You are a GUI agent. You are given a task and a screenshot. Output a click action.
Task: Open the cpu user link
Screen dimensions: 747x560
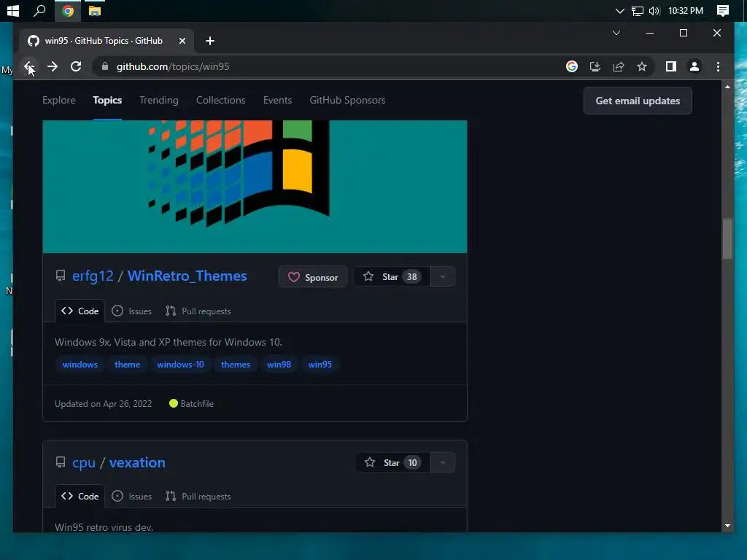[x=84, y=462]
